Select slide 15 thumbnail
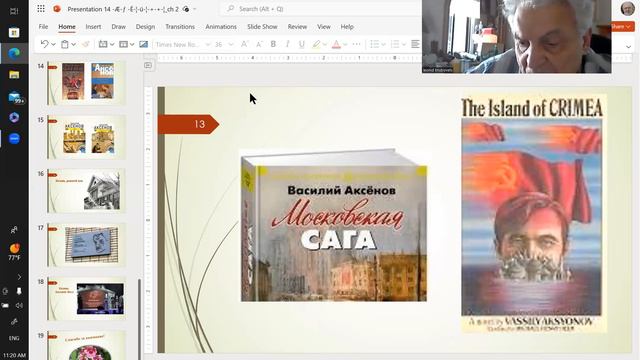Viewport: 640px width, 360px height. [87, 137]
